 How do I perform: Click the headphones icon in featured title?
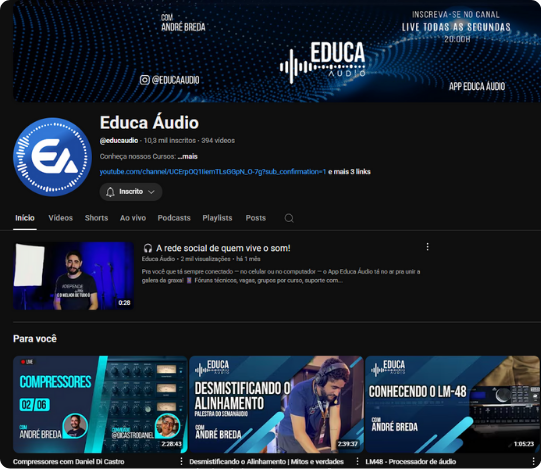pos(148,248)
